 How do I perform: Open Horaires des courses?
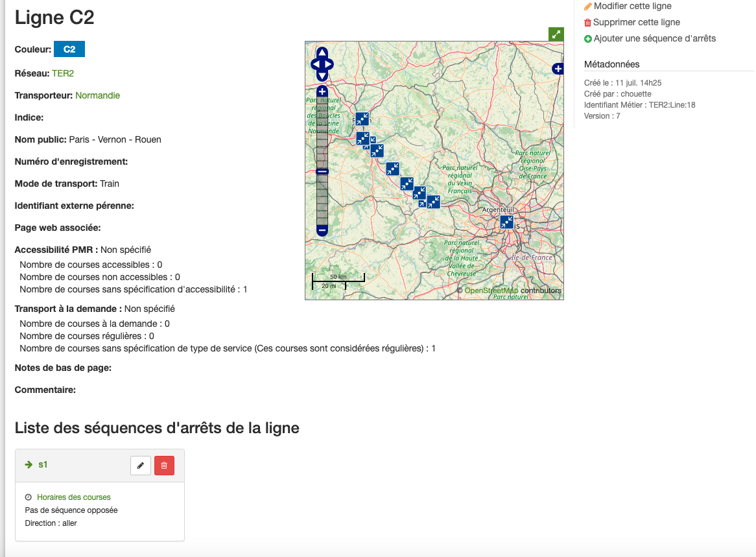[x=73, y=497]
